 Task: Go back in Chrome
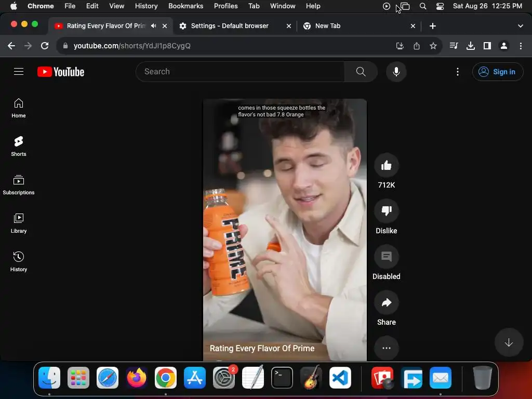pos(11,46)
